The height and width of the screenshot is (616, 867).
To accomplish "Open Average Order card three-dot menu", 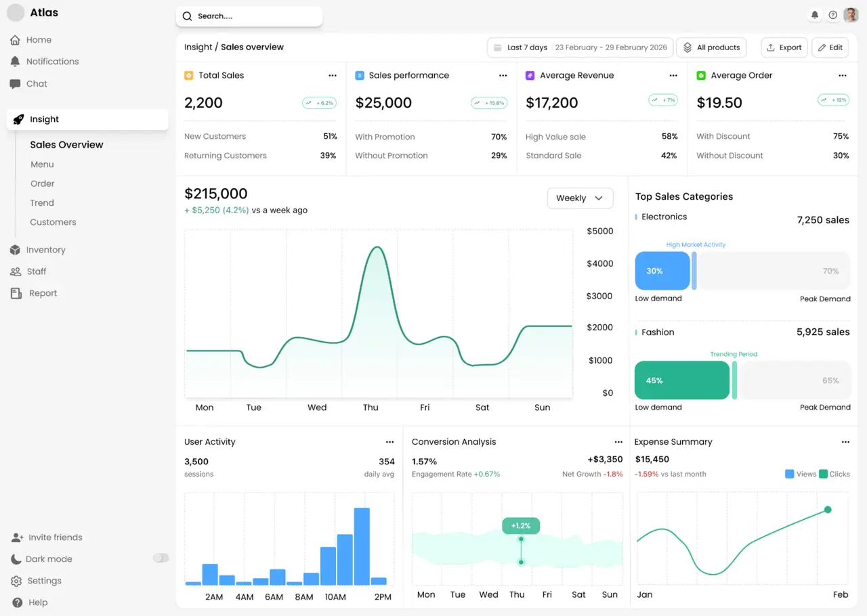I will click(843, 76).
